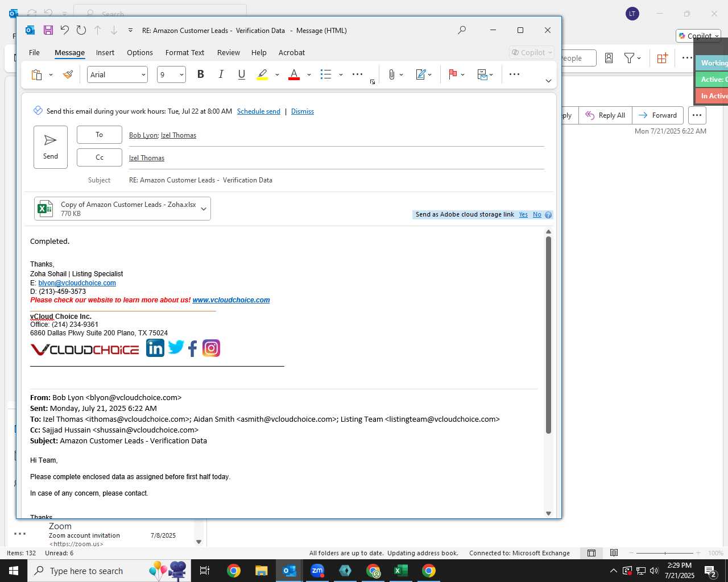This screenshot has height=582, width=728.
Task: Apply a bulleted list
Action: (x=326, y=74)
